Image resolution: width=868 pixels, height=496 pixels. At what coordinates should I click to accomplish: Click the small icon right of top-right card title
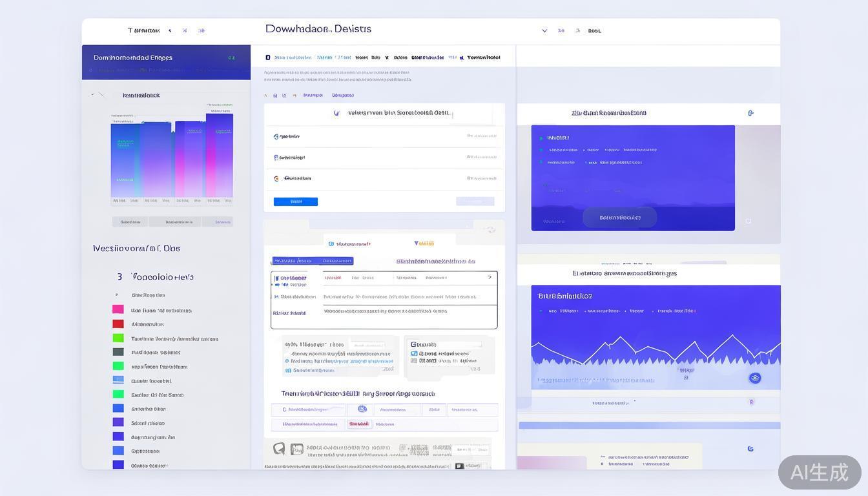[750, 113]
